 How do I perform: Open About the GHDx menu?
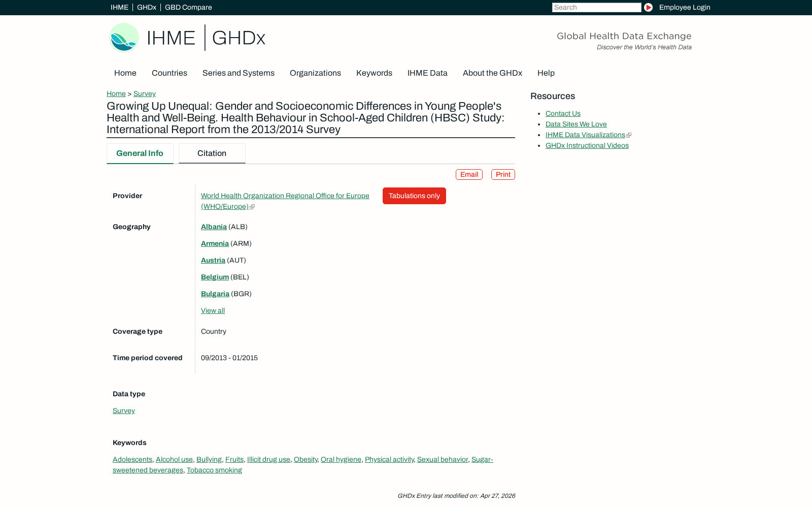click(492, 73)
